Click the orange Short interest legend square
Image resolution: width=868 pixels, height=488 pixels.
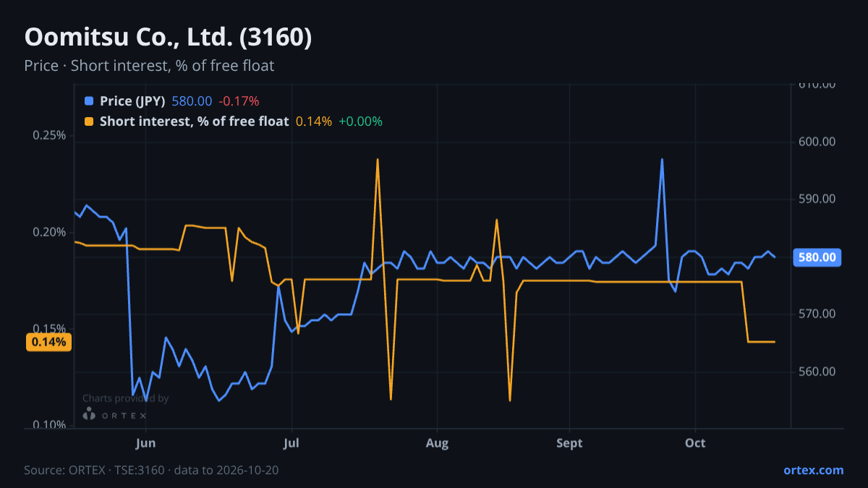pyautogui.click(x=89, y=121)
